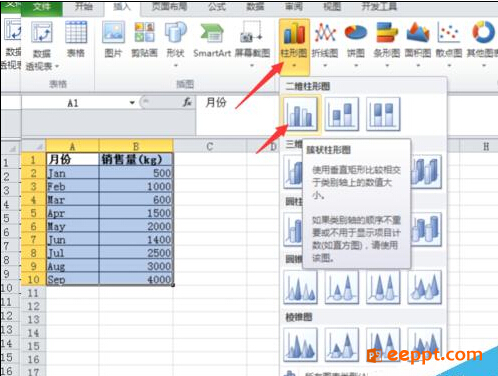Viewport: 498px width, 376px height.
Task: Open the line chart (折线图) menu
Action: pos(325,44)
